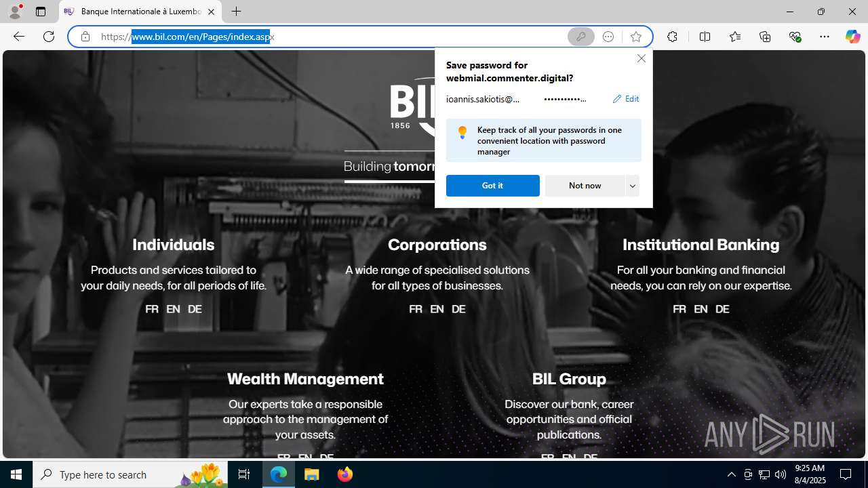This screenshot has width=868, height=488.
Task: Open Task View on taskbar
Action: pyautogui.click(x=244, y=474)
